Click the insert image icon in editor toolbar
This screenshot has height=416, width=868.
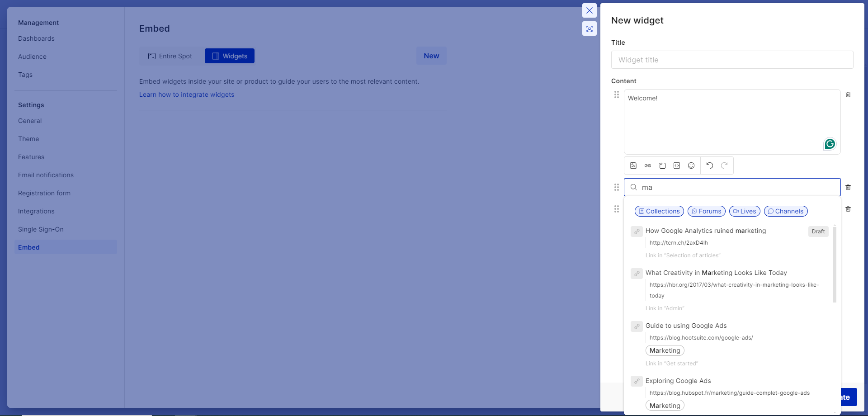(x=633, y=165)
